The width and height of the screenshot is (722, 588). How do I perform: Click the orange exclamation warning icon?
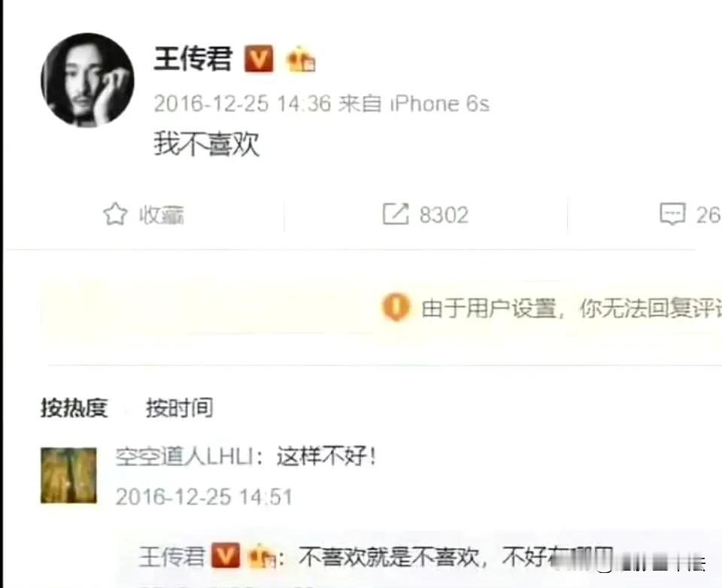coord(395,307)
